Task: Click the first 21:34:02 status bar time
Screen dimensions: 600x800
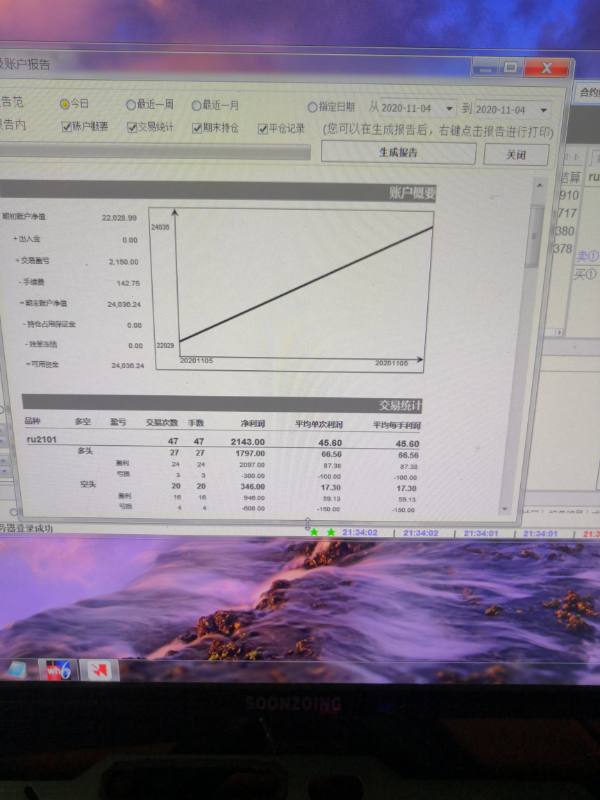Action: (360, 532)
